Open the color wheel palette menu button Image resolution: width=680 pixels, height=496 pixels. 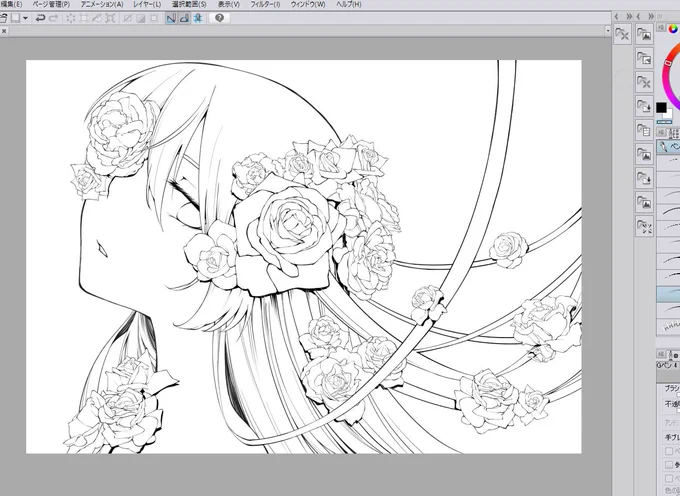pos(661,28)
